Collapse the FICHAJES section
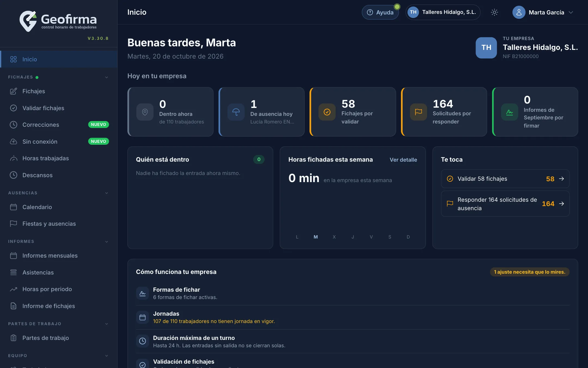The width and height of the screenshot is (588, 368). click(106, 77)
